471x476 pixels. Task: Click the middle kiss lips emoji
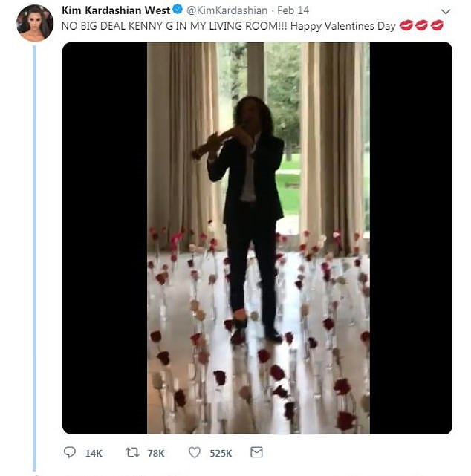click(x=421, y=25)
